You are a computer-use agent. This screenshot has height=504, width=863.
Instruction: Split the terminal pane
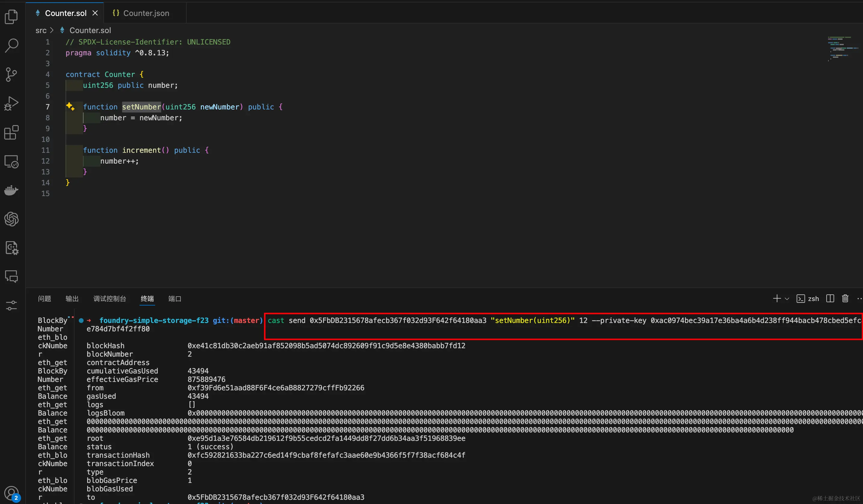click(x=830, y=299)
